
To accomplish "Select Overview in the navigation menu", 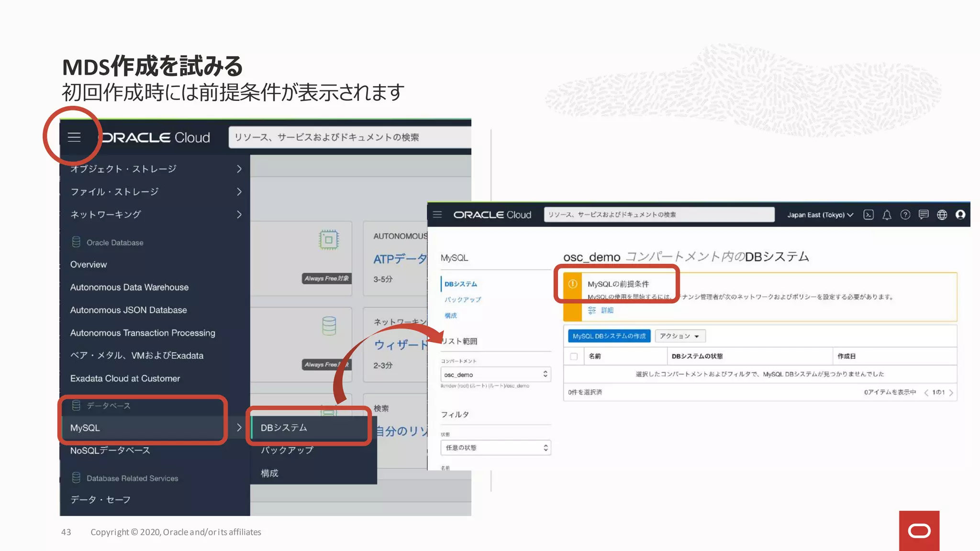I will (x=89, y=264).
